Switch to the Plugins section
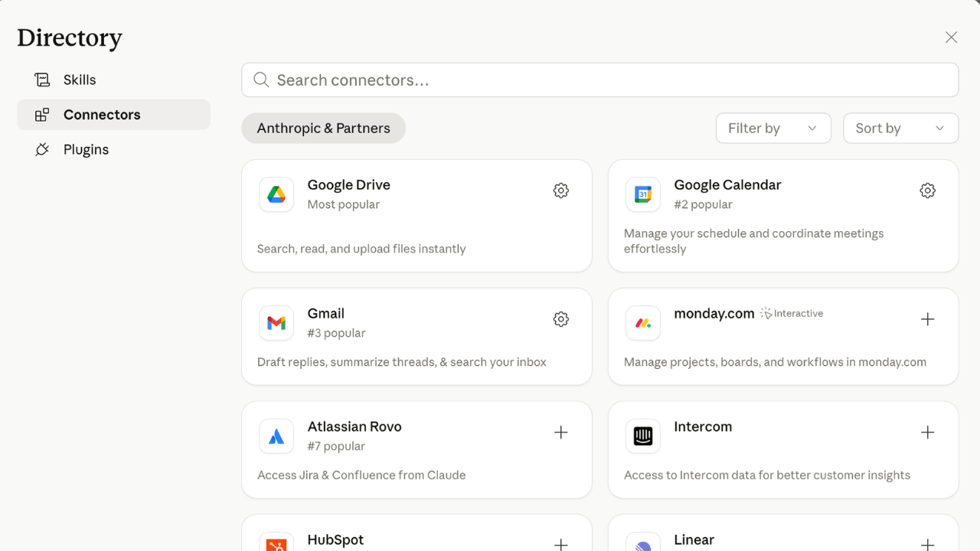The width and height of the screenshot is (980, 551). [113, 149]
